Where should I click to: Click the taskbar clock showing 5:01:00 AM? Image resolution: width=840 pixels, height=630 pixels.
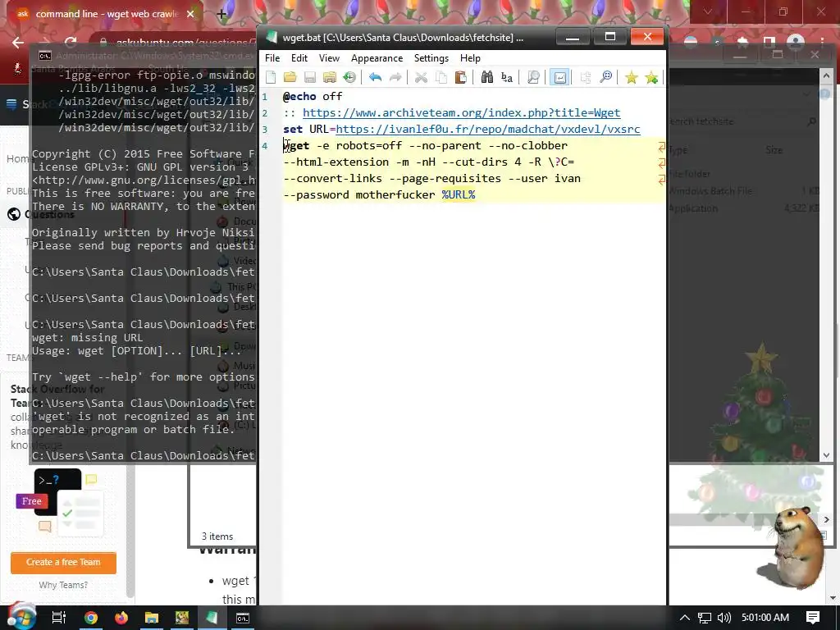click(x=765, y=618)
